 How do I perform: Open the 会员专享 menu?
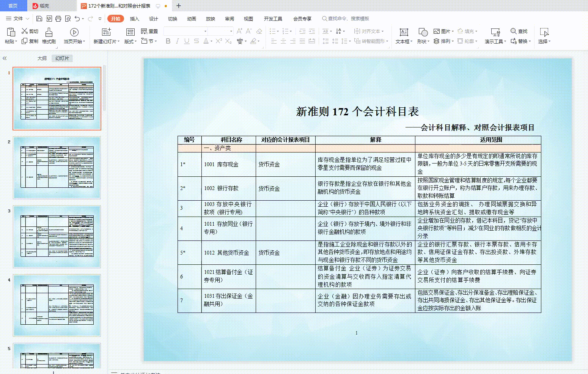click(x=302, y=18)
